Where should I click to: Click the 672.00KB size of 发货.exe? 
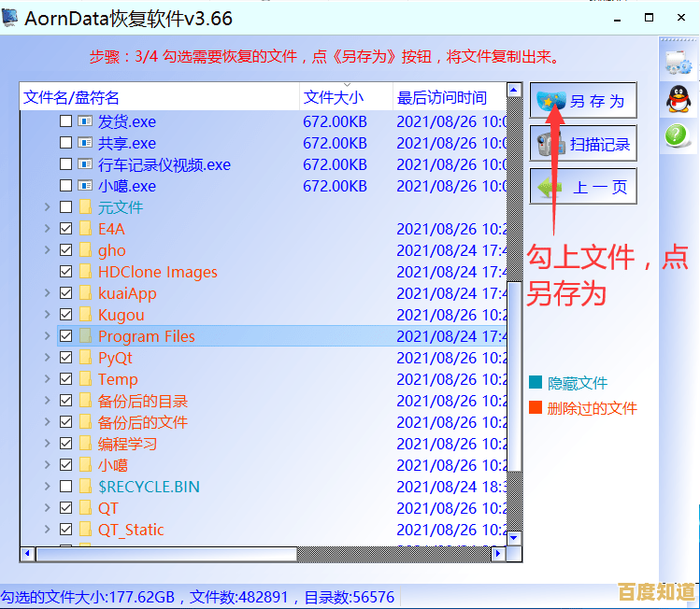pyautogui.click(x=335, y=121)
